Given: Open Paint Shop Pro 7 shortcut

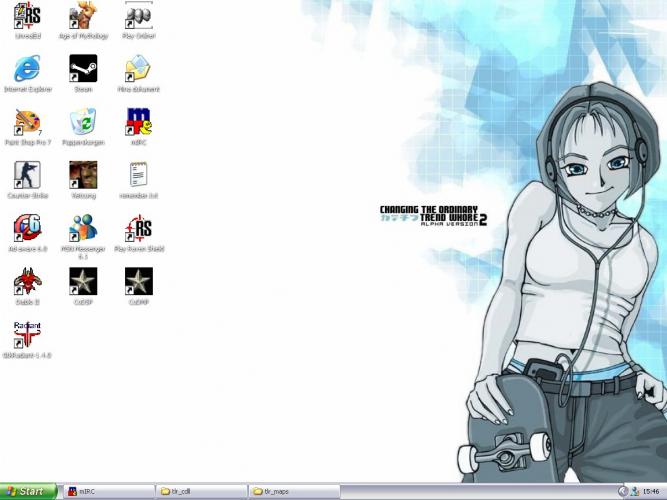Looking at the screenshot, I should [x=27, y=123].
